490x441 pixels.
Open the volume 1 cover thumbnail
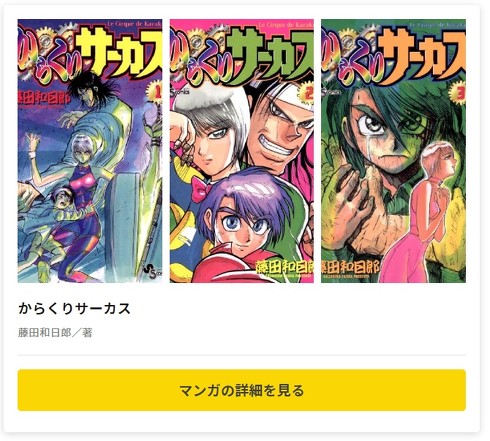pos(90,151)
